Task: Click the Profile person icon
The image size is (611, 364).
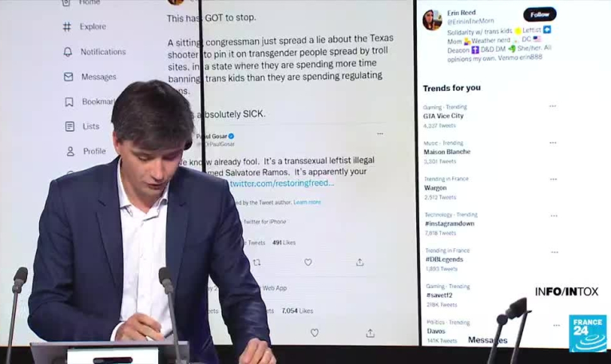Action: [x=70, y=152]
